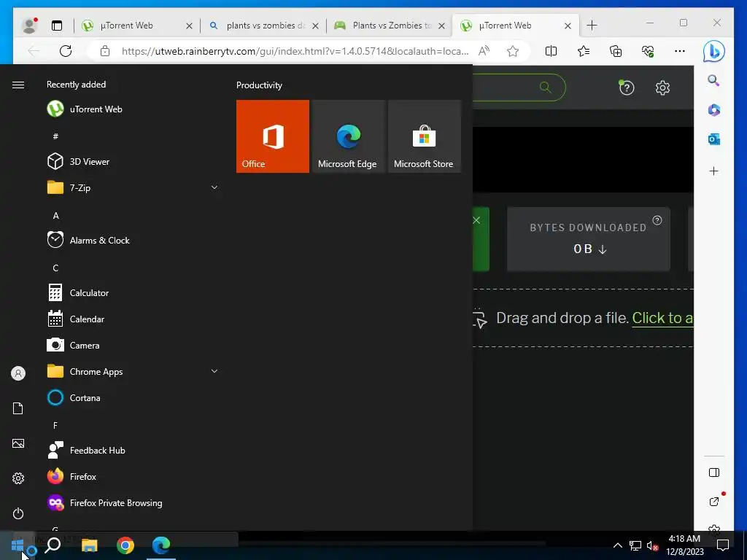Screen dimensions: 747x560
Task: Show hidden tray icons chevron
Action: [x=617, y=545]
